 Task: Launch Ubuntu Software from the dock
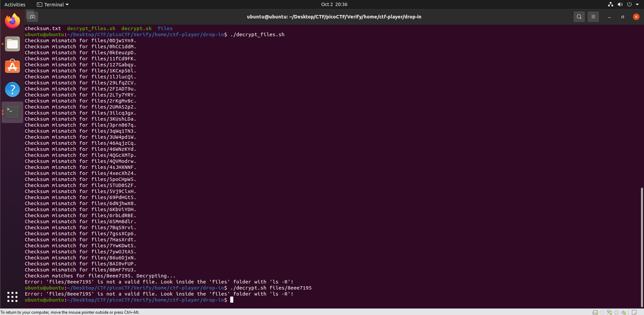[12, 66]
